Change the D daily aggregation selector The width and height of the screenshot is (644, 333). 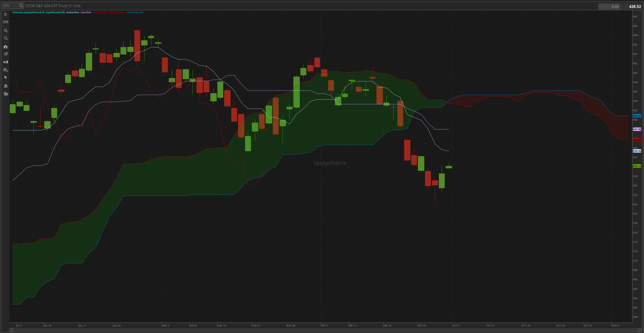click(5, 14)
